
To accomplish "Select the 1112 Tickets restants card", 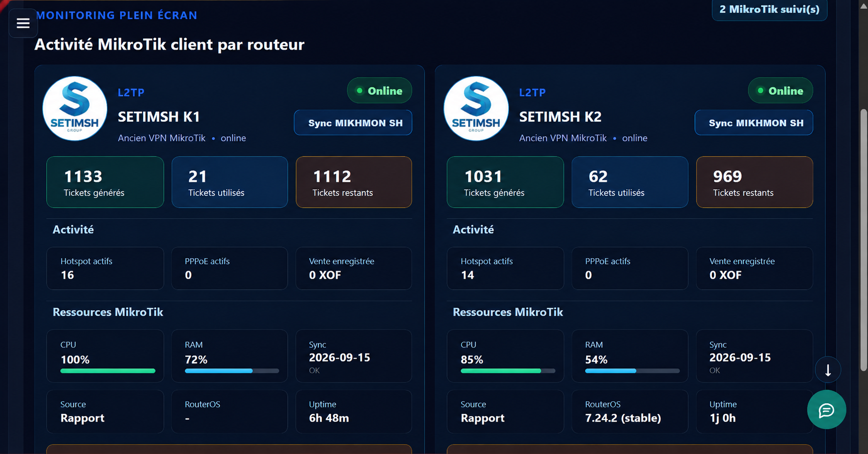I will click(354, 182).
